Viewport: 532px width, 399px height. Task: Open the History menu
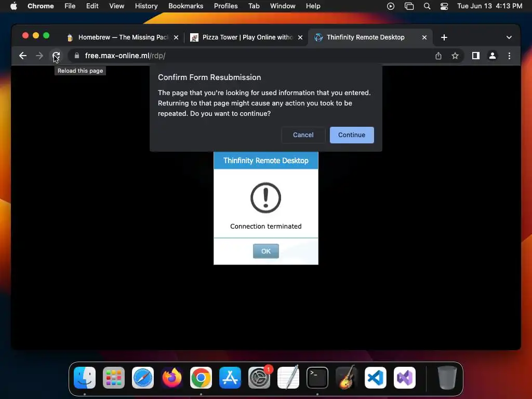pos(146,6)
